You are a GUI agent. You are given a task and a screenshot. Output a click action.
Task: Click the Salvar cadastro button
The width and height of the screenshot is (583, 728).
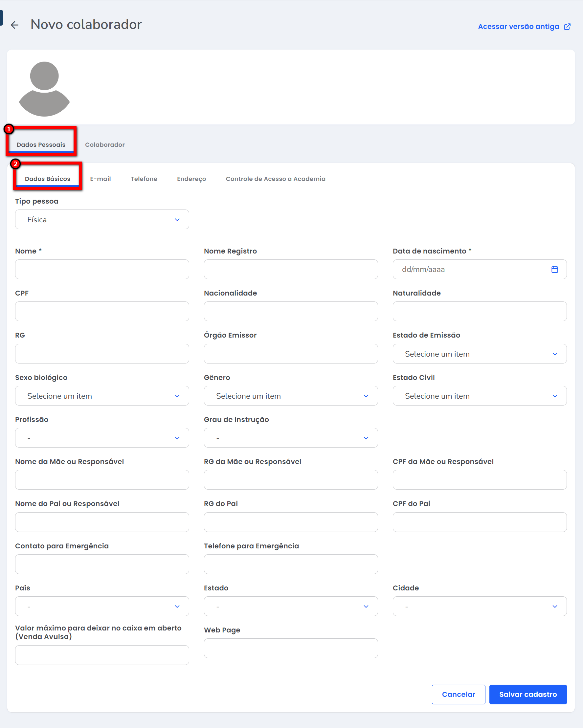527,694
